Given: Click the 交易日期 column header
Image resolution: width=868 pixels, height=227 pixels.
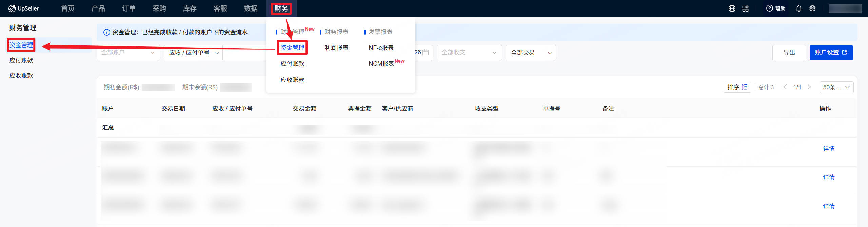Looking at the screenshot, I should (173, 109).
